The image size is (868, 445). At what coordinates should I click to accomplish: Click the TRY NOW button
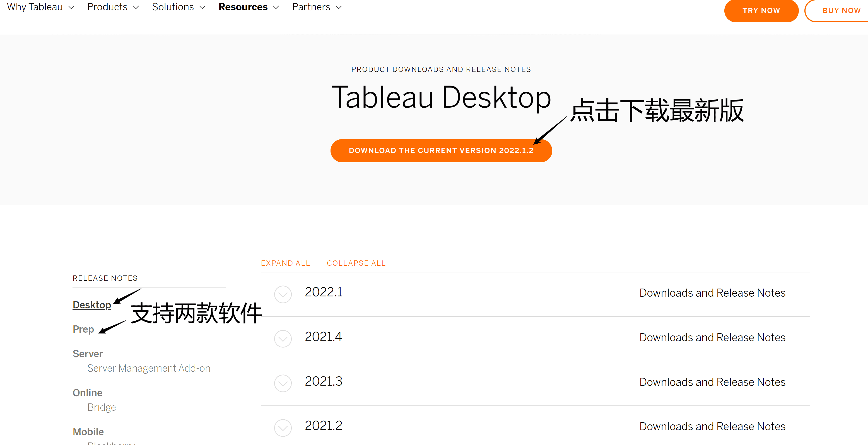(761, 10)
